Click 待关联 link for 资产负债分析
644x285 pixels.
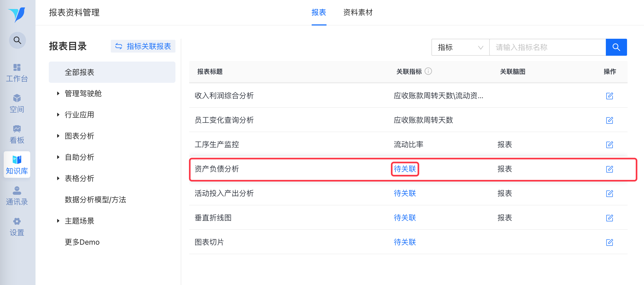tap(405, 169)
